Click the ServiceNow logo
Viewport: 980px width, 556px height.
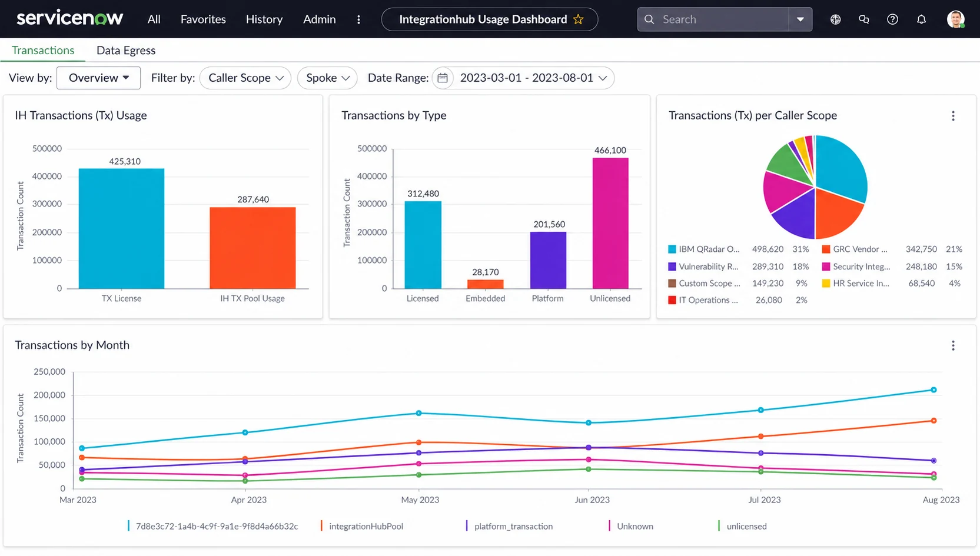(x=69, y=18)
